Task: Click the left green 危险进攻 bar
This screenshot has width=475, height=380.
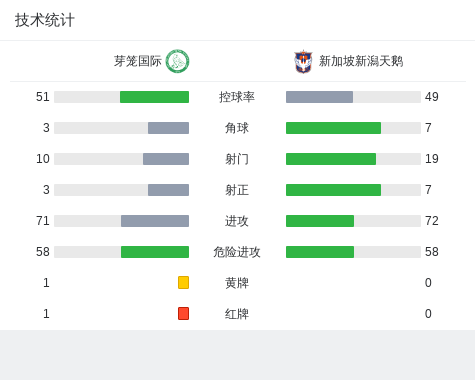Action: pyautogui.click(x=155, y=252)
